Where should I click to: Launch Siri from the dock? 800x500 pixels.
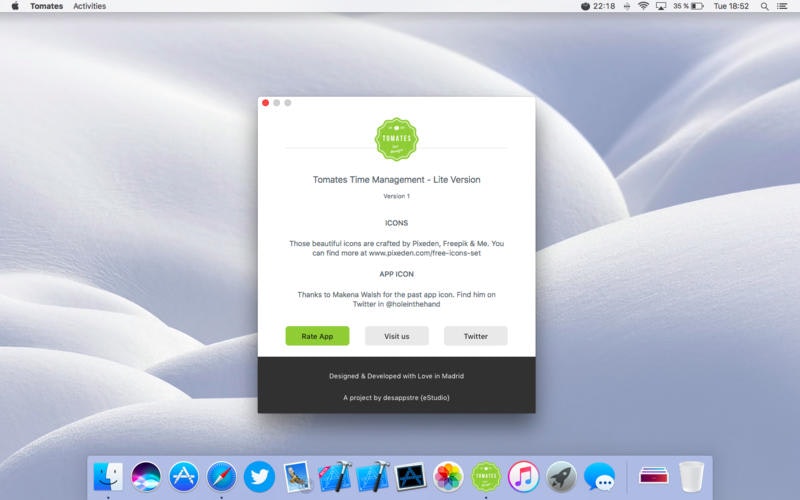point(146,476)
